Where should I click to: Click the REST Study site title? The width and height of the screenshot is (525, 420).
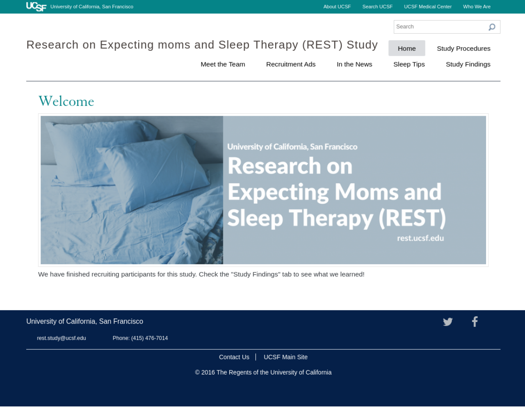[x=202, y=45]
